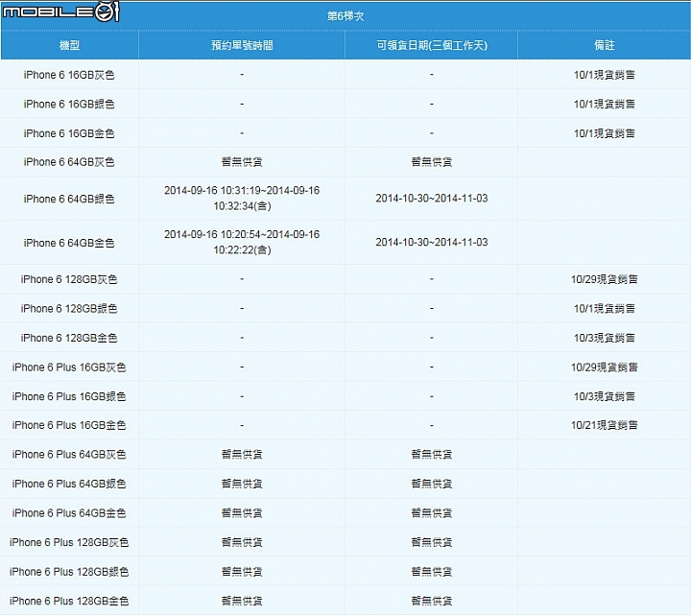The image size is (691, 616).
Task: Select iPhone 6 64GB灰色 row label
Action: click(x=69, y=162)
